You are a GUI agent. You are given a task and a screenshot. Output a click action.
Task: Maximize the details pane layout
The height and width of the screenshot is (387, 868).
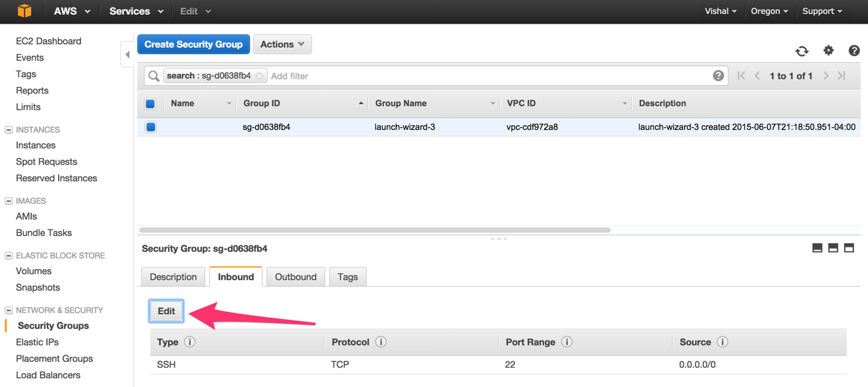pyautogui.click(x=849, y=248)
